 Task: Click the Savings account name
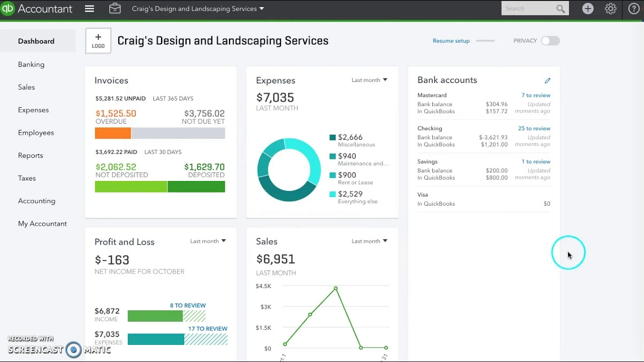coord(427,161)
